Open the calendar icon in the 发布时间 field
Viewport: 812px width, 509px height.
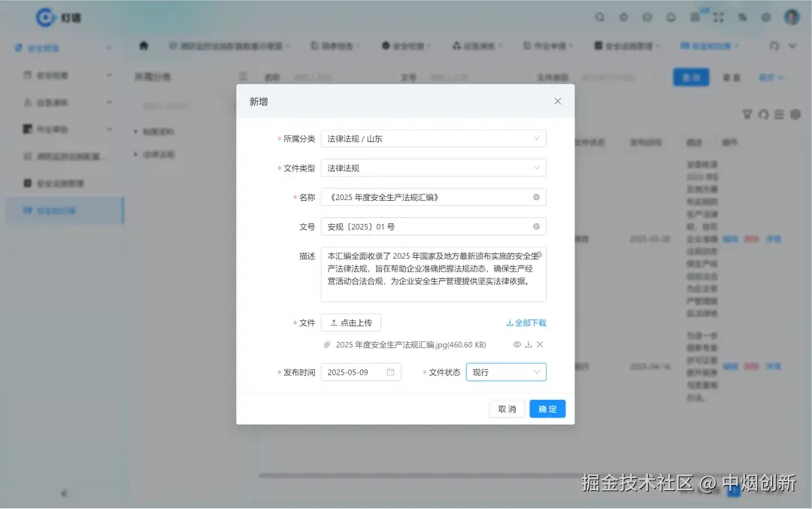click(388, 371)
